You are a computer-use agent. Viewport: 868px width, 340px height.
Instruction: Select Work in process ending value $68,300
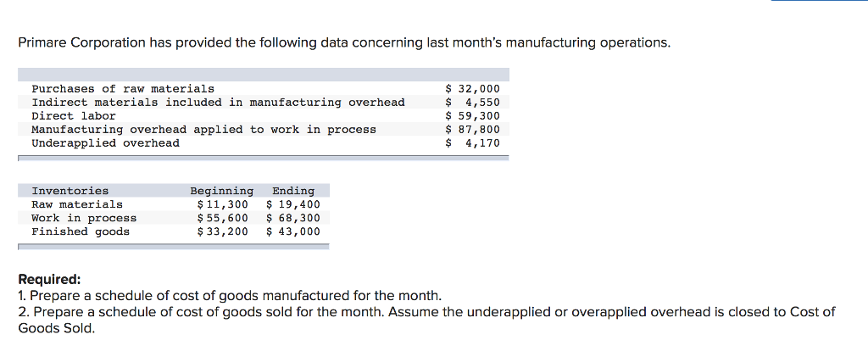click(292, 218)
